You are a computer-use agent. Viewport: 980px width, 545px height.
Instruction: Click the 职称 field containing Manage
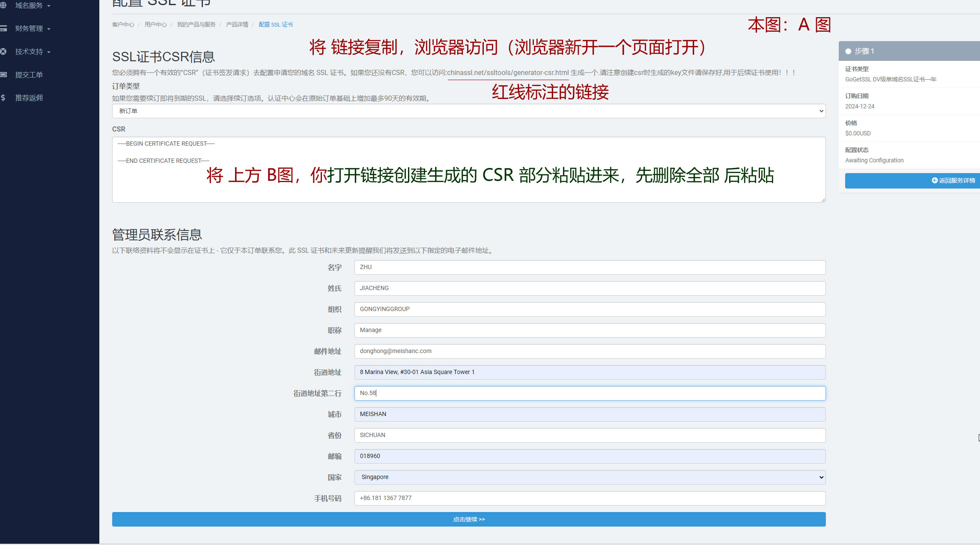[x=590, y=330]
